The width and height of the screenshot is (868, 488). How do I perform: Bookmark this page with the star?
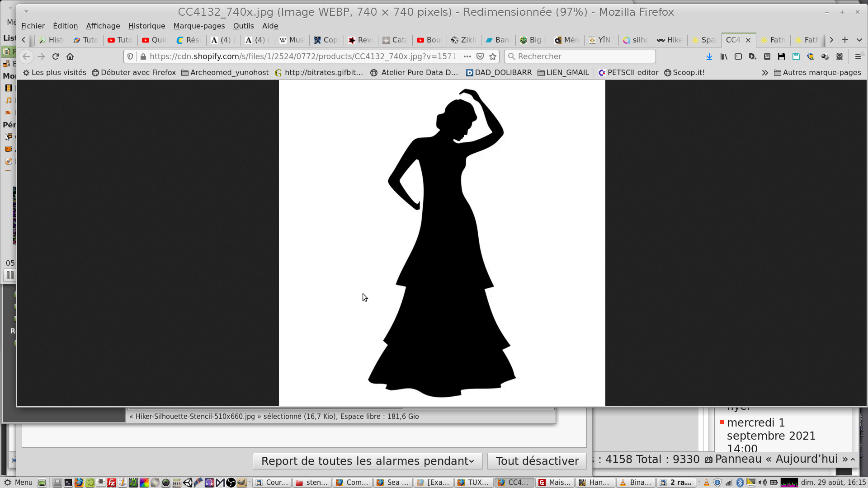493,56
